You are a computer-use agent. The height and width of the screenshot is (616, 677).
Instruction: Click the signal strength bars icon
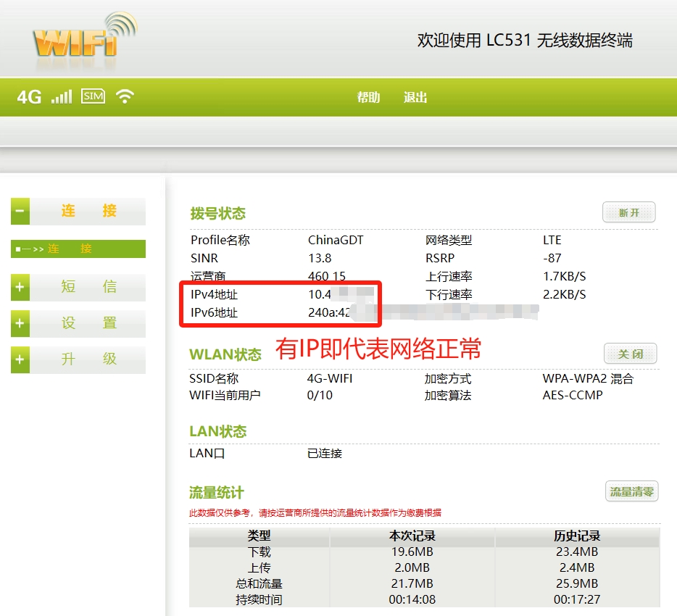[62, 97]
